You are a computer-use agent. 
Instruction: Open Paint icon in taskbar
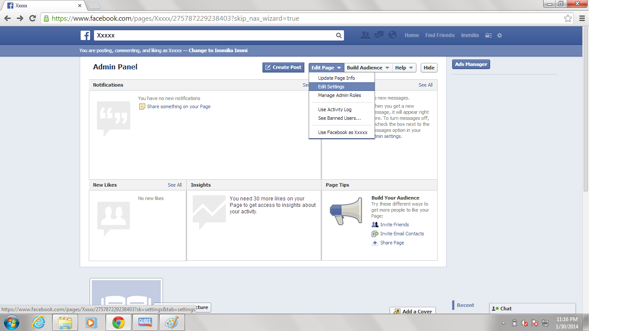coord(172,322)
